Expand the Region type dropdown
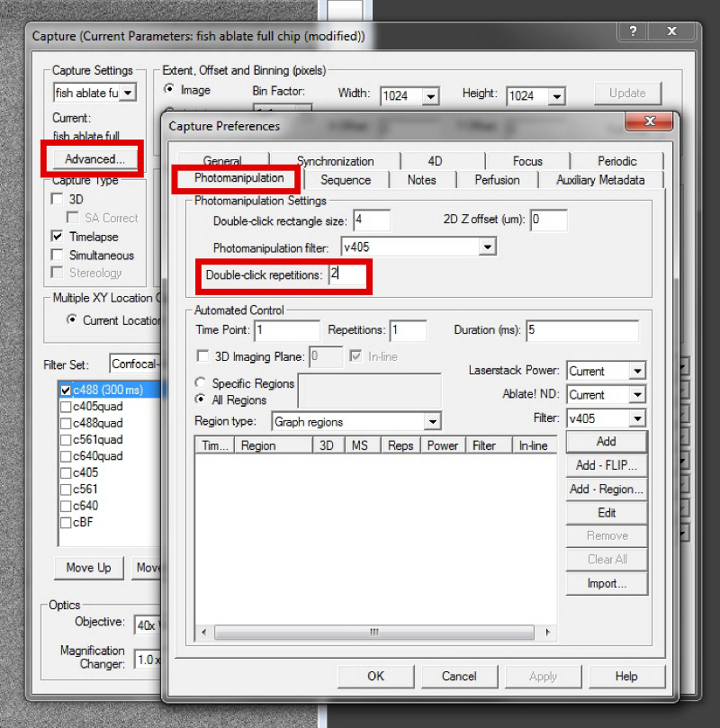This screenshot has width=720, height=728. (x=432, y=421)
